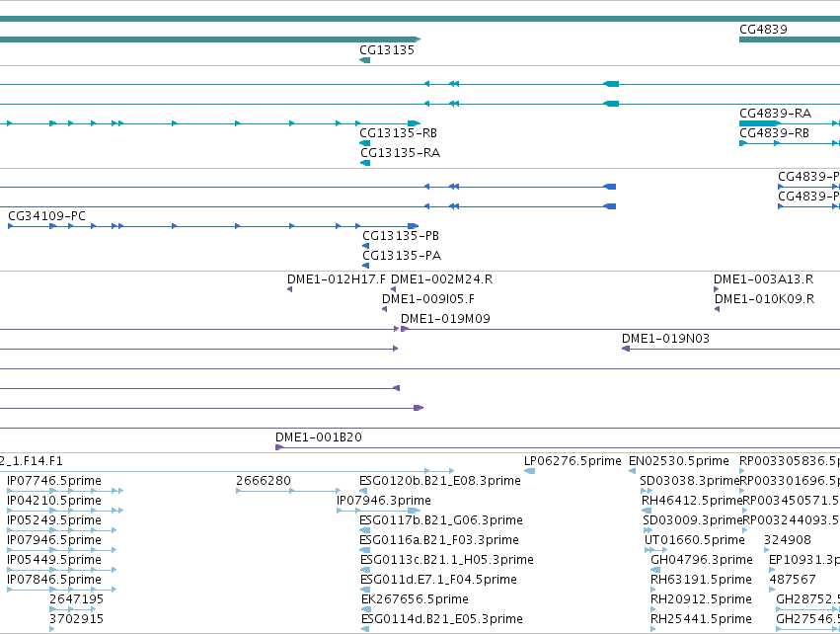Select the DME1-019M09 feature label

pos(445,319)
